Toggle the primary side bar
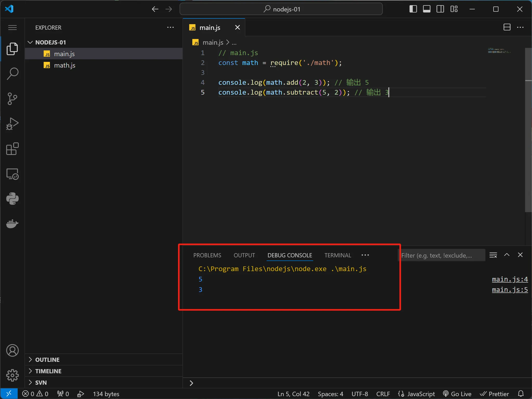The width and height of the screenshot is (532, 399). [413, 9]
